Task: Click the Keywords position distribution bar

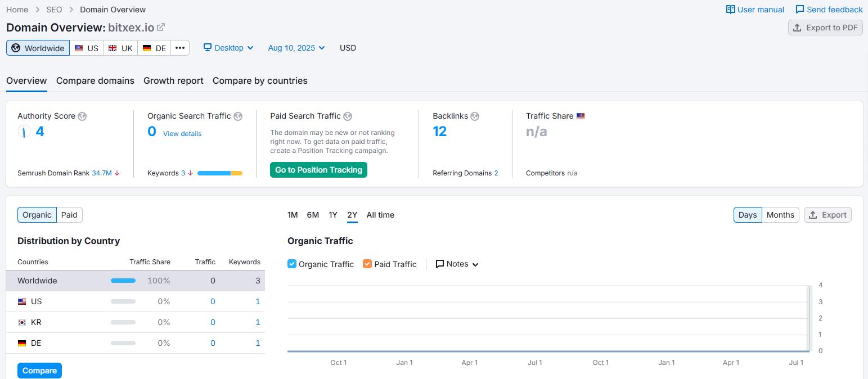Action: pos(220,173)
